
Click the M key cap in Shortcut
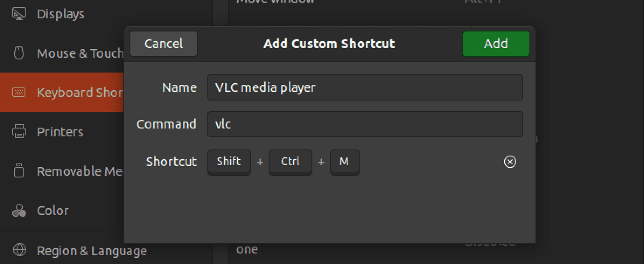coord(344,162)
